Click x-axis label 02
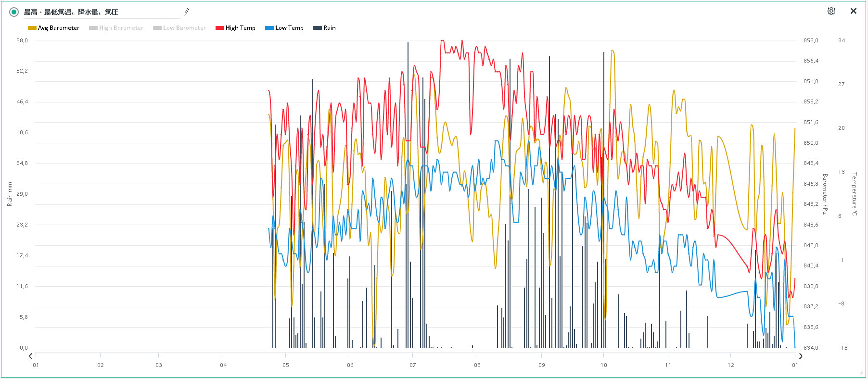The image size is (868, 379). [101, 365]
